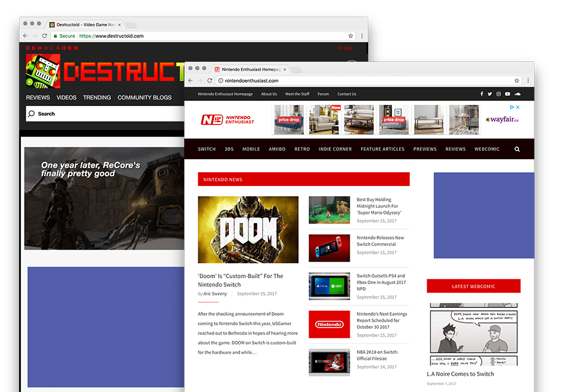Click the Destructoid robot logo
Screen dimensions: 572x392
(43, 71)
